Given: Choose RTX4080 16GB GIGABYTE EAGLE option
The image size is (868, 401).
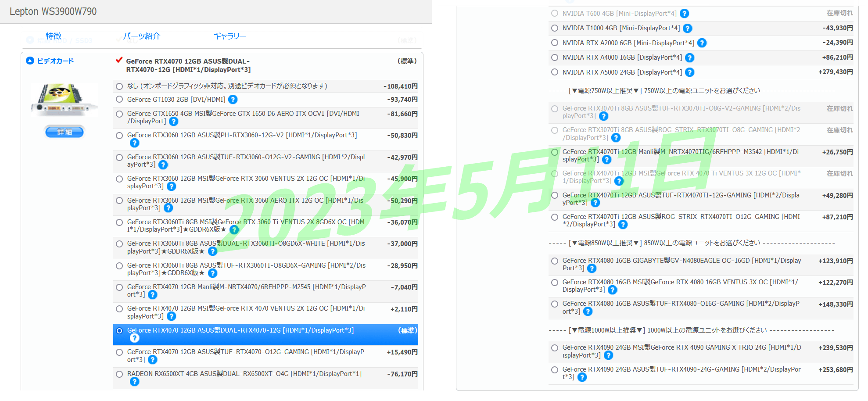Looking at the screenshot, I should pos(555,261).
